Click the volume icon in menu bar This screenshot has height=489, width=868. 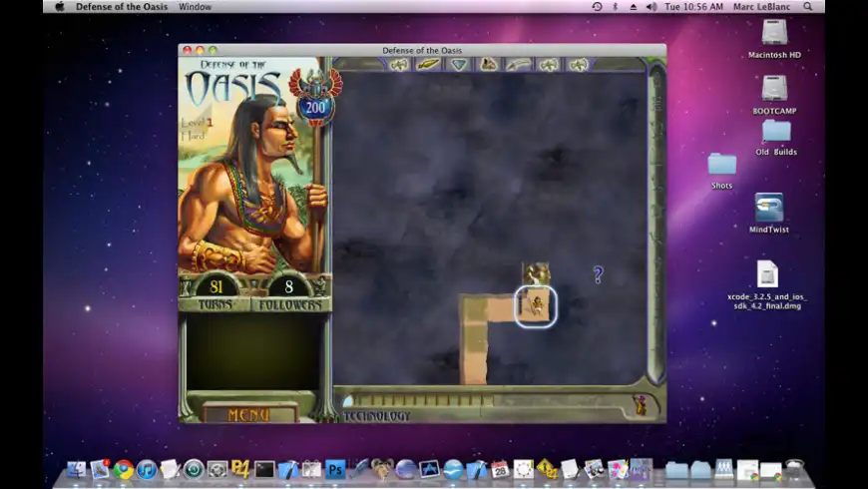[x=651, y=7]
